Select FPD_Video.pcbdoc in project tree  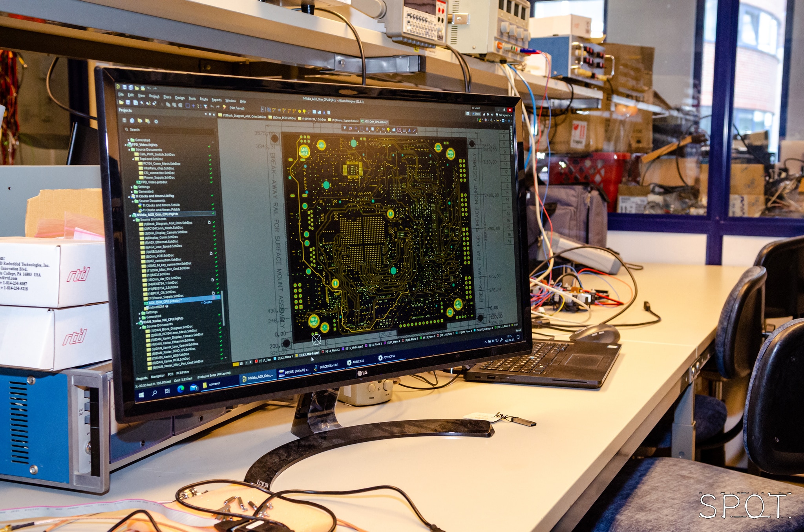[x=152, y=182]
